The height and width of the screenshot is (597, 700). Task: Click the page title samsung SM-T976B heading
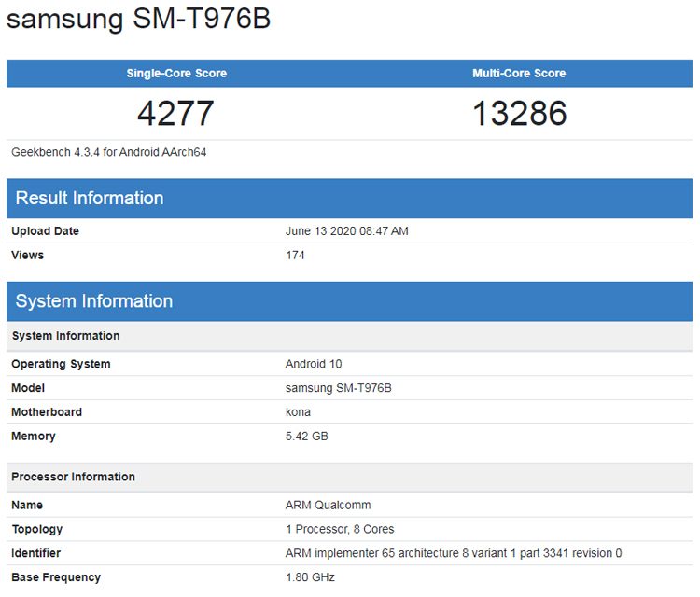click(139, 20)
